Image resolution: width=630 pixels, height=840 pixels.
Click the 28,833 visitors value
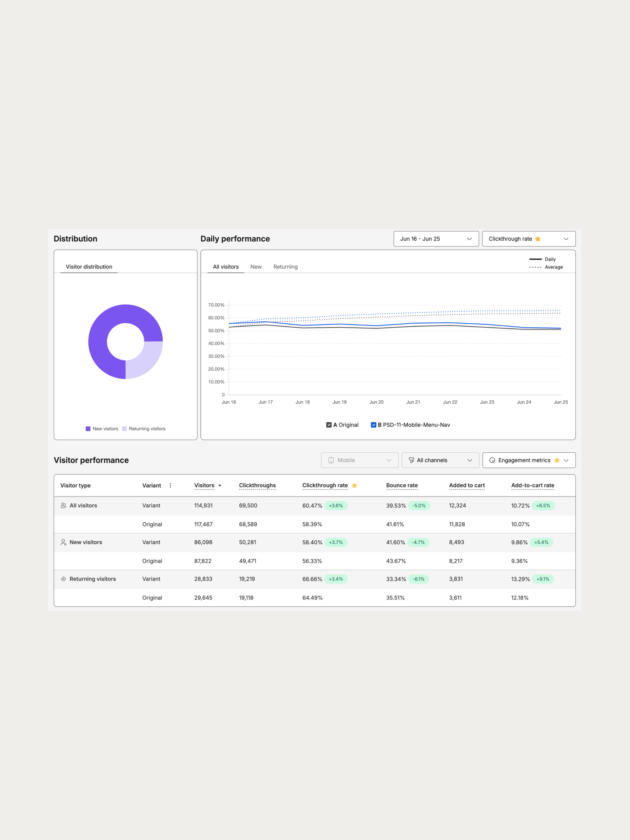pyautogui.click(x=203, y=579)
